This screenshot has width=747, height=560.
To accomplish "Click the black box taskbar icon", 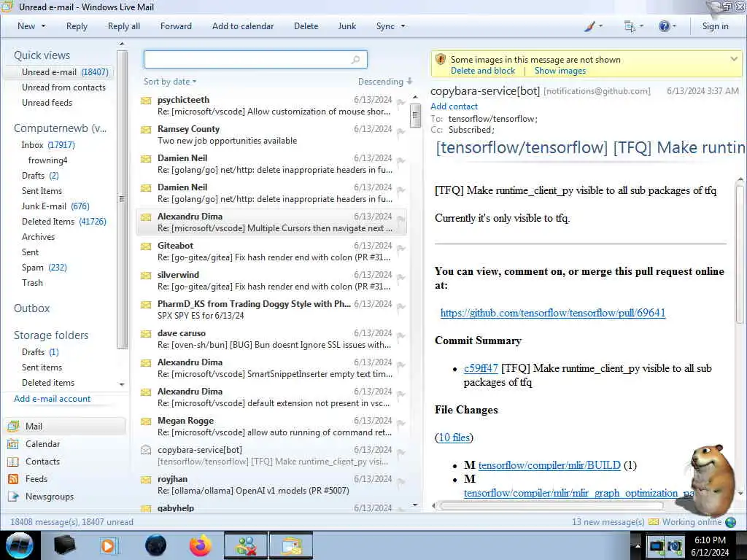I will pyautogui.click(x=64, y=545).
